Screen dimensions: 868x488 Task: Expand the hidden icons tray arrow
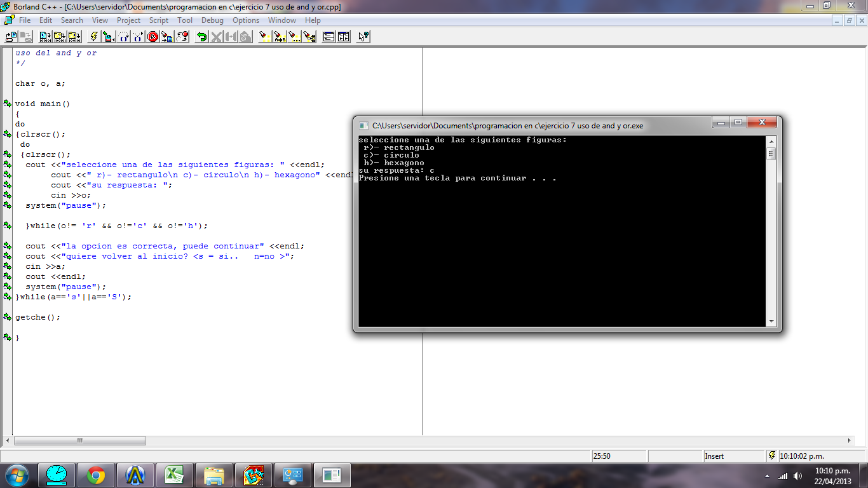tap(767, 476)
